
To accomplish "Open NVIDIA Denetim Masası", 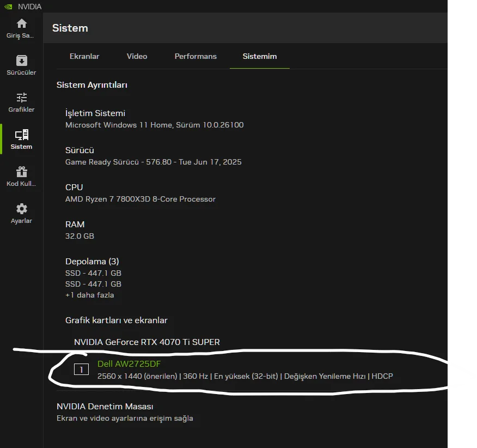I will pos(105,406).
